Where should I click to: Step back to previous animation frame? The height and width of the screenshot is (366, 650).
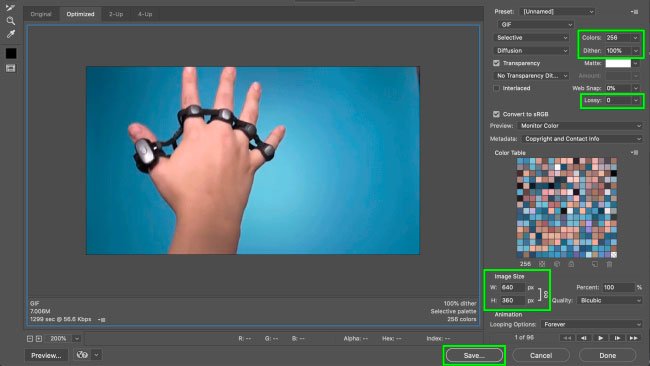click(584, 338)
